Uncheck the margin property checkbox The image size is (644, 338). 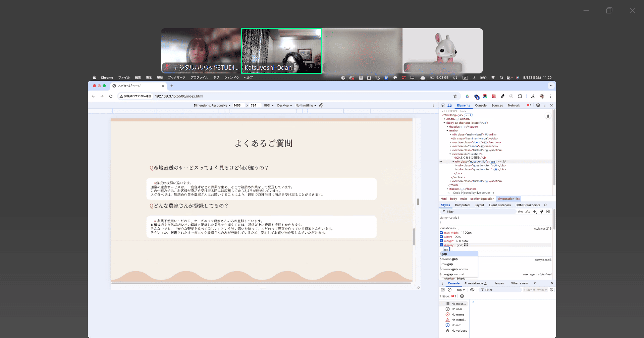[x=441, y=241]
